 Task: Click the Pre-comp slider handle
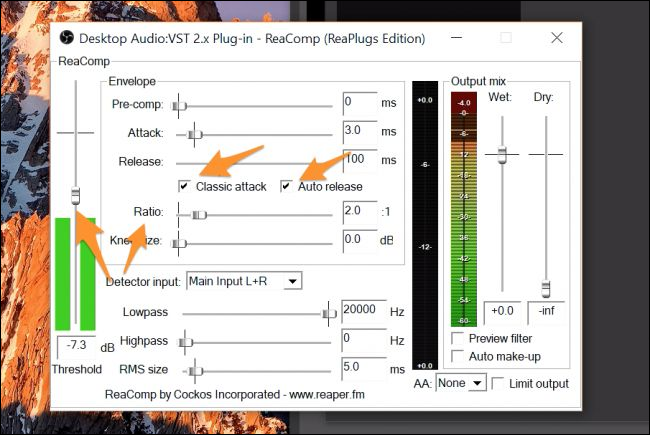click(179, 106)
